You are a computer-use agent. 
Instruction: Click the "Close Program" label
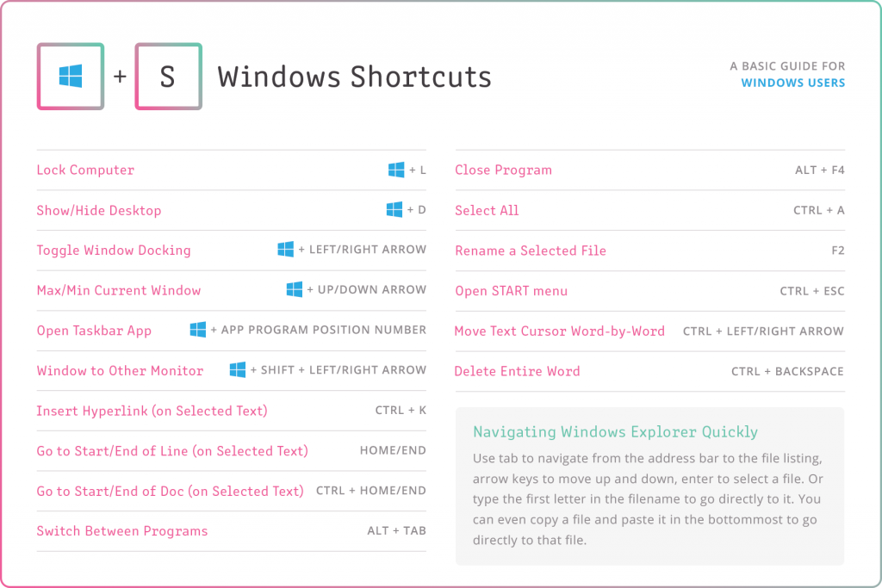pos(503,170)
